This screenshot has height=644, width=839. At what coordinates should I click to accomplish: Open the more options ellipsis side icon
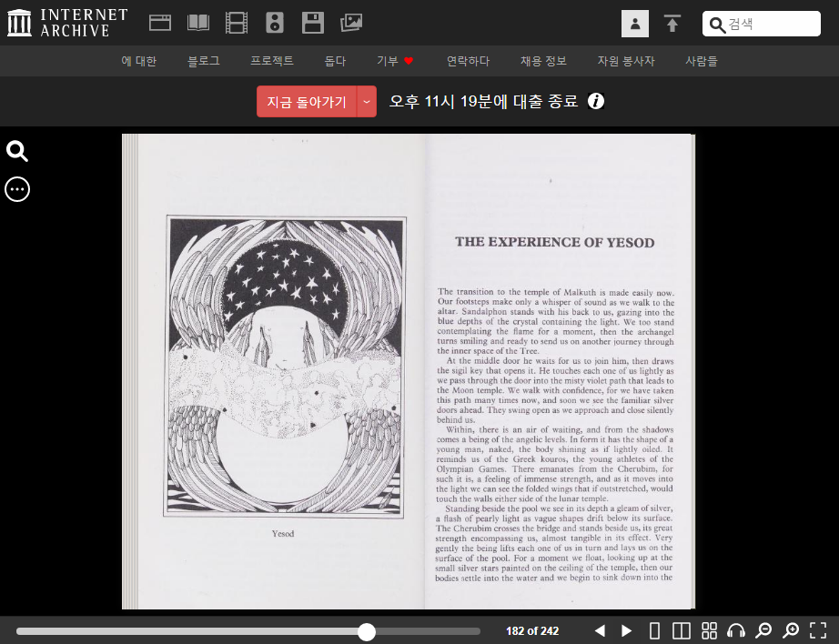point(17,189)
